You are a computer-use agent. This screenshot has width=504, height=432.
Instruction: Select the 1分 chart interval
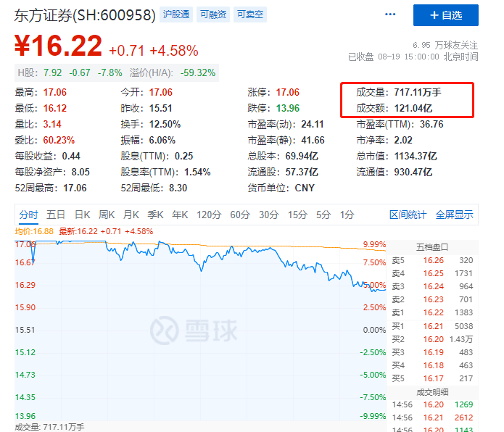pyautogui.click(x=347, y=215)
